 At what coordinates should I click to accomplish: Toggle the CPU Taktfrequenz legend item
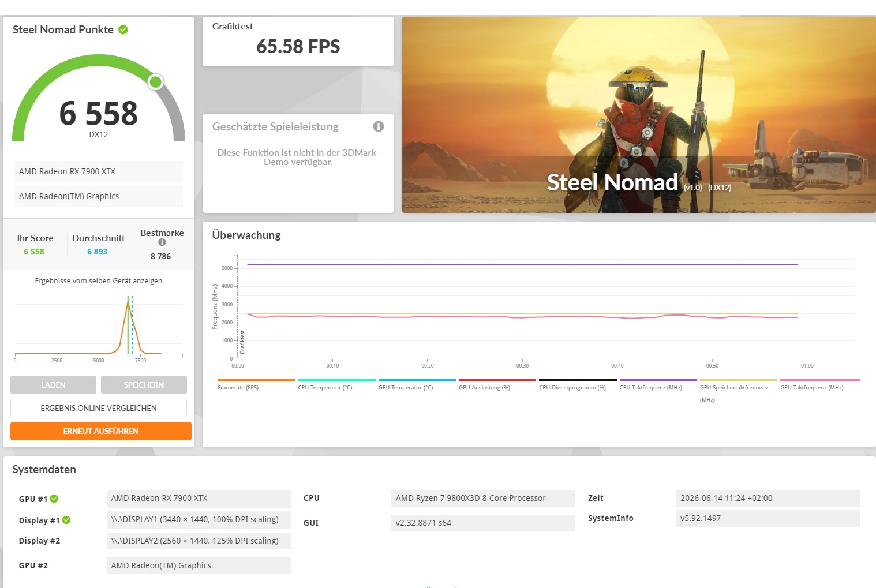tap(658, 384)
